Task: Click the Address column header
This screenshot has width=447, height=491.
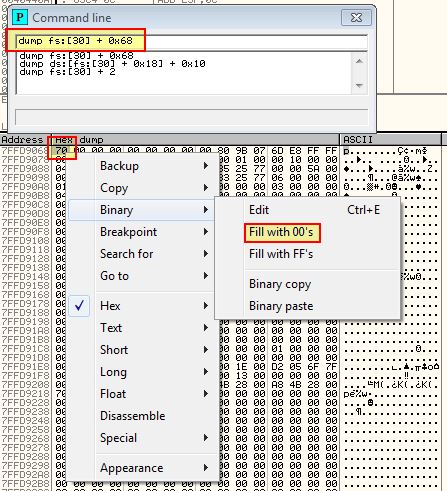Action: (x=25, y=140)
